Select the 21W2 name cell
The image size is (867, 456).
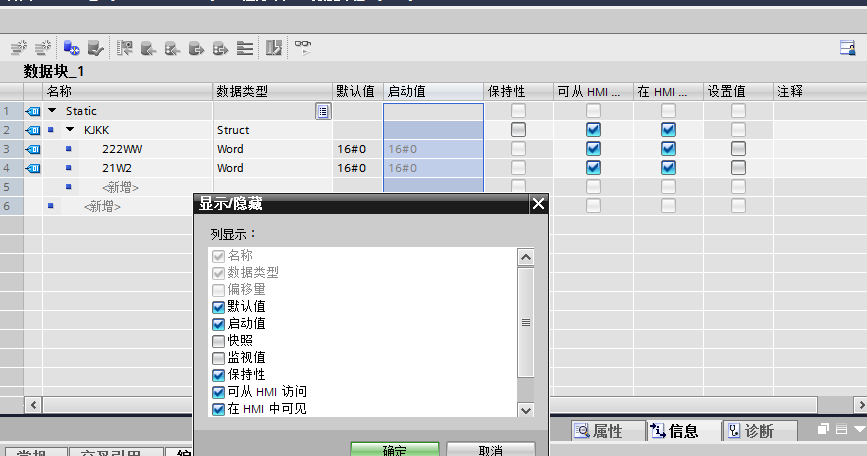(117, 168)
